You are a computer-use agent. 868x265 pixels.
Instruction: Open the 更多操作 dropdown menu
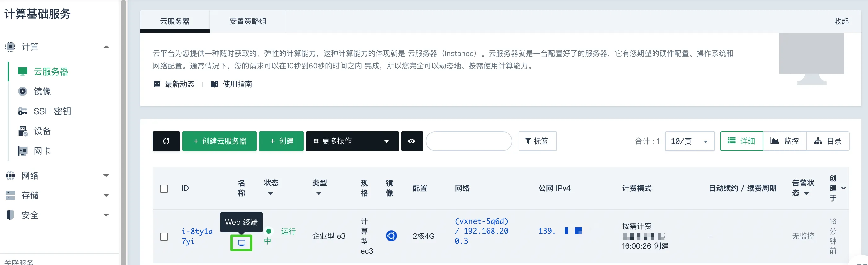coord(352,141)
